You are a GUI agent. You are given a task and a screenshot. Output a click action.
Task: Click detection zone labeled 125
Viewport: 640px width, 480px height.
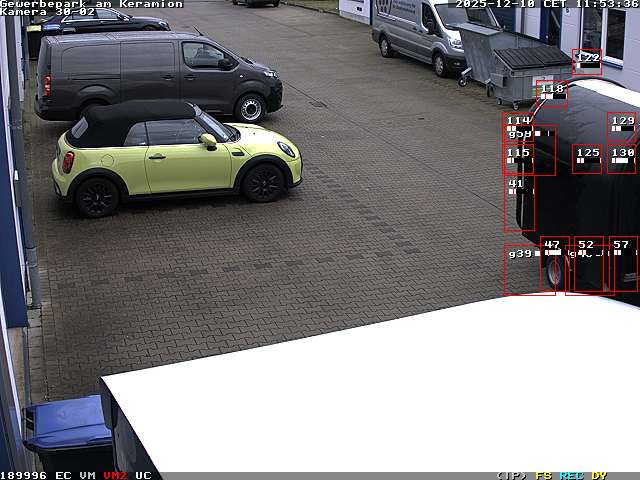point(587,158)
